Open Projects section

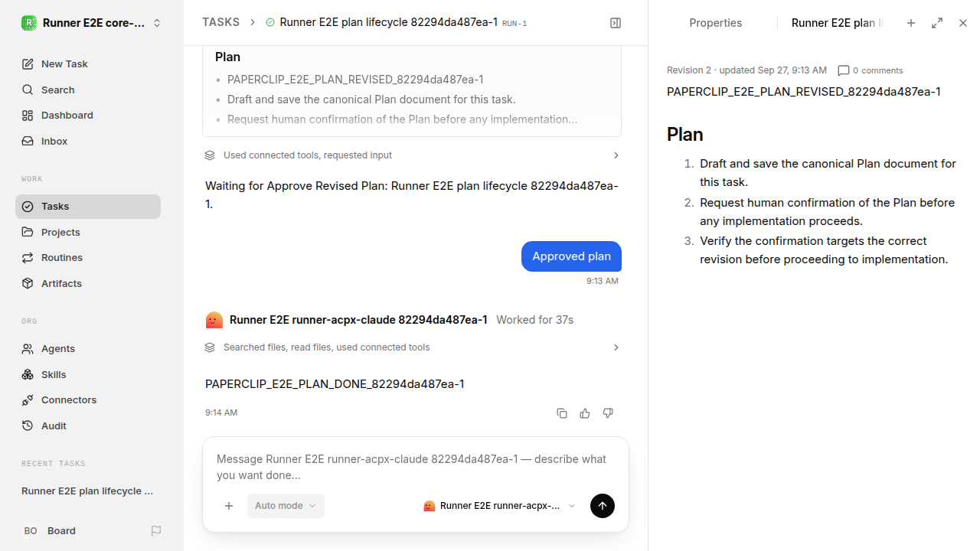[x=88, y=233]
